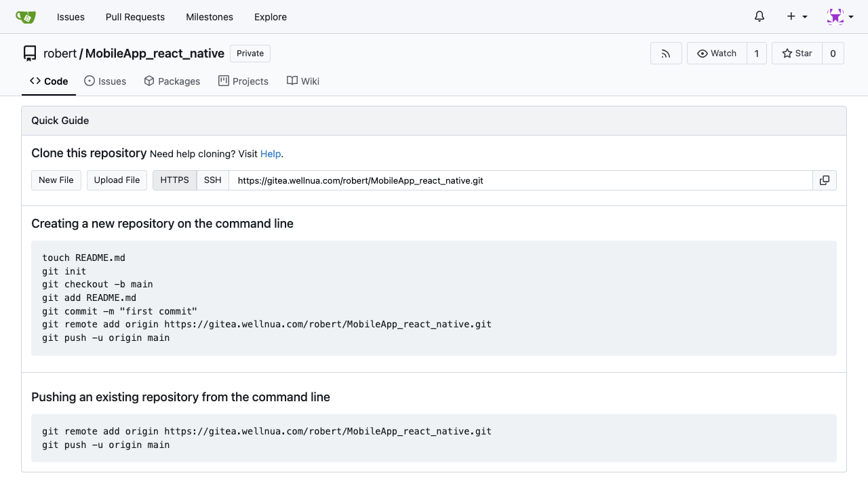Click the RSS feed icon button
The height and width of the screenshot is (488, 868).
[666, 54]
